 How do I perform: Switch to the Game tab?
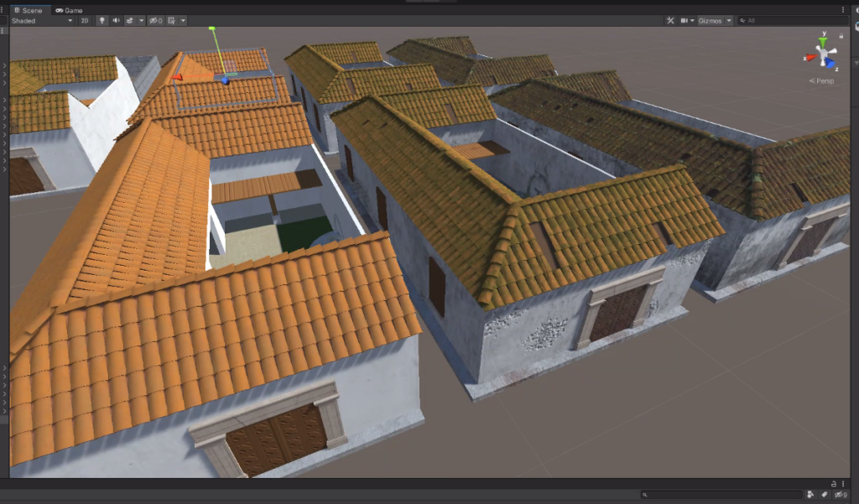click(69, 10)
